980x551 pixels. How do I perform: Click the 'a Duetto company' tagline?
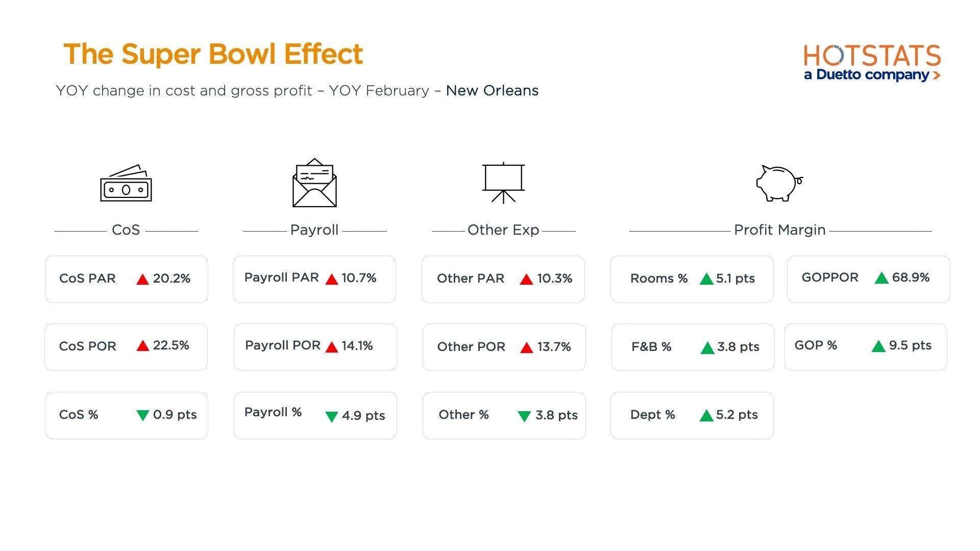point(867,75)
